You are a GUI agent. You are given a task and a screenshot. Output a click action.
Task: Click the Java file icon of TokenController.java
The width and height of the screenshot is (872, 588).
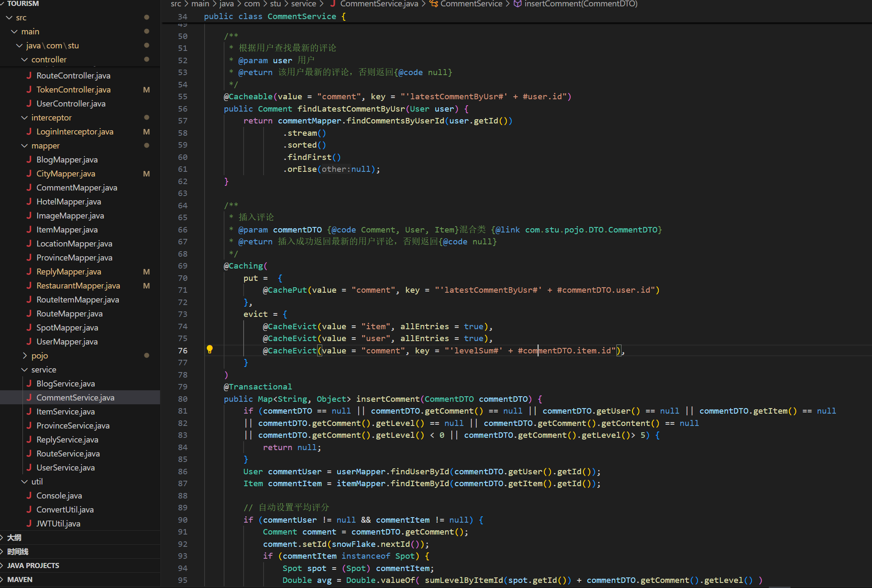pyautogui.click(x=29, y=90)
